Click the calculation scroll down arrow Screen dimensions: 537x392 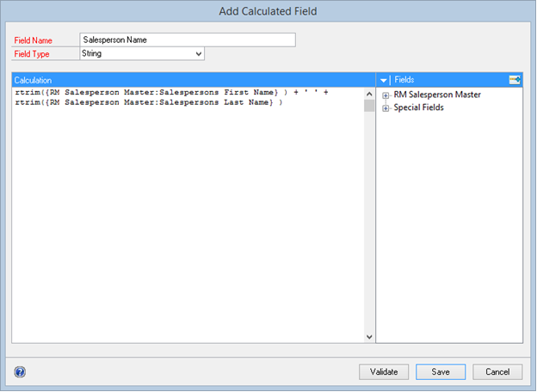click(x=369, y=337)
